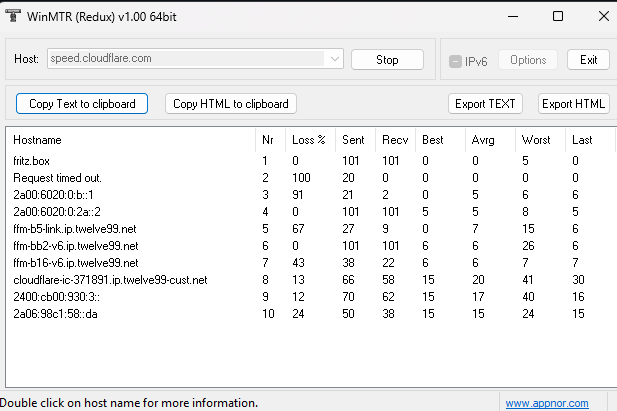Screen dimensions: 617x411
Task: Click Loss value 91 for hop 3
Action: 298,194
